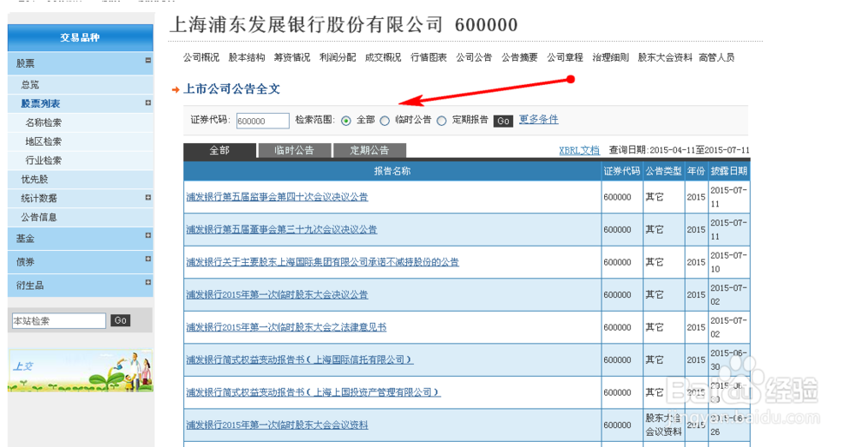
Task: Open the 更多条件 link
Action: point(539,120)
